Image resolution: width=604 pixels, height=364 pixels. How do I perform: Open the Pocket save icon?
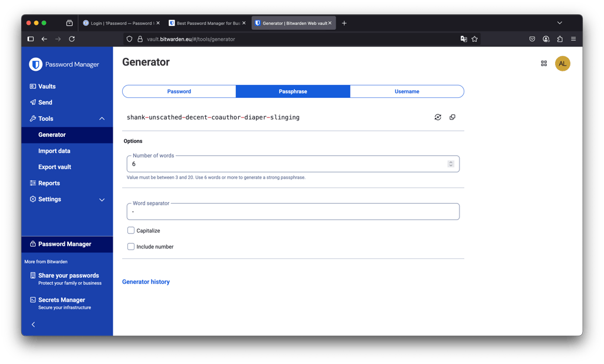532,39
